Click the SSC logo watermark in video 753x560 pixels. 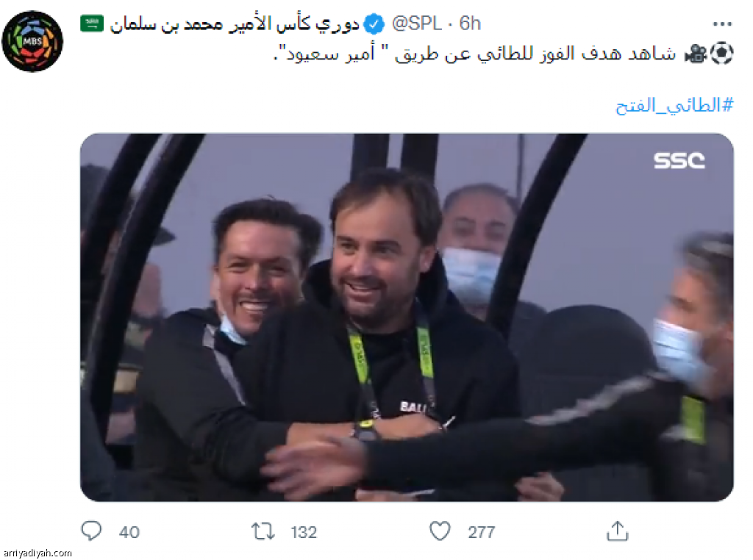point(679,161)
